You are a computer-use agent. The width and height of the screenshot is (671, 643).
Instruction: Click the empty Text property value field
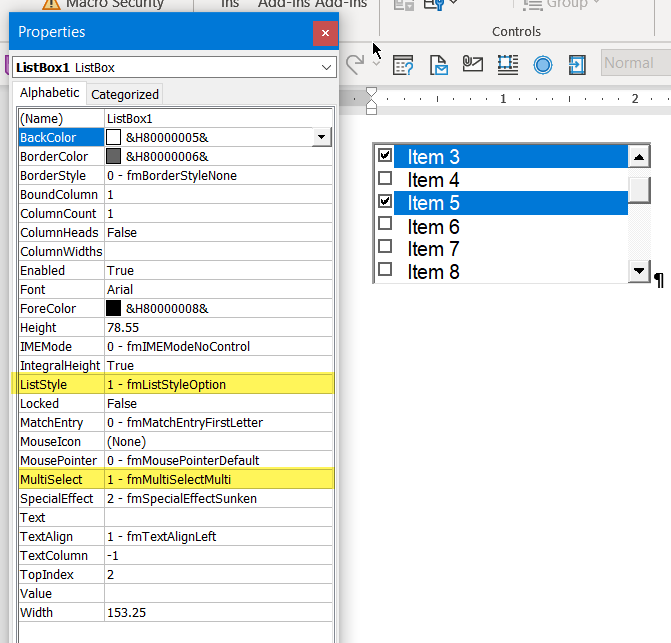218,517
